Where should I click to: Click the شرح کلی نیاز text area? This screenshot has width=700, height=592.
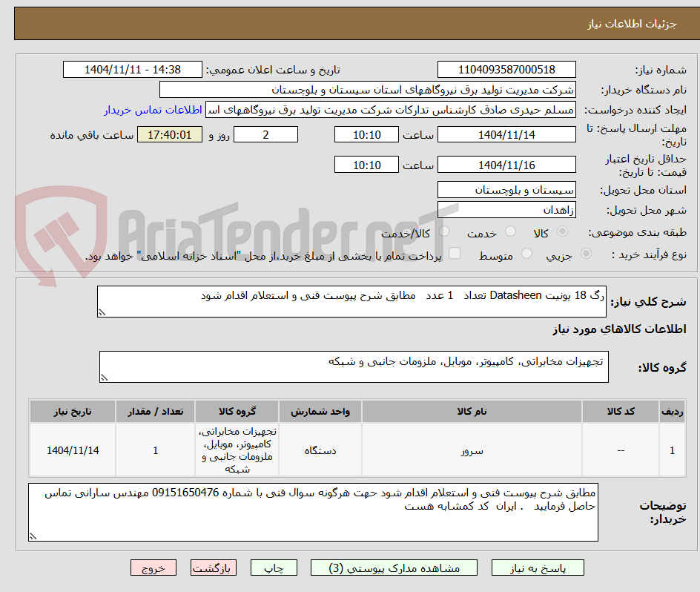pyautogui.click(x=351, y=302)
